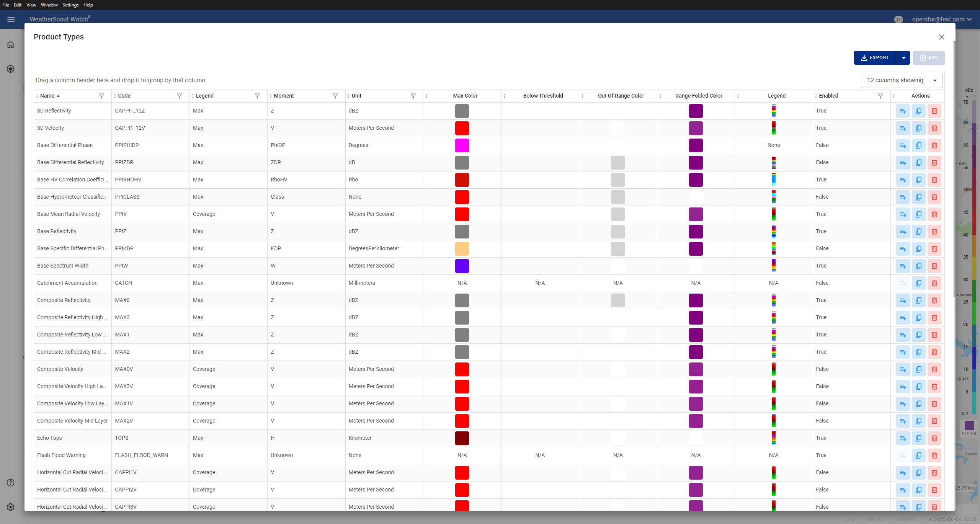Open the View menu
The height and width of the screenshot is (524, 980).
coord(31,5)
